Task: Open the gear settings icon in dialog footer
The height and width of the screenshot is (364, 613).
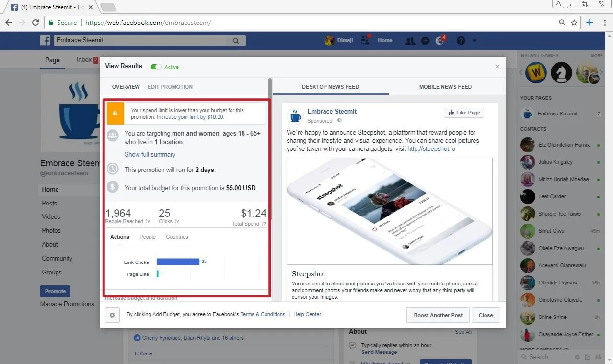Action: pos(112,315)
